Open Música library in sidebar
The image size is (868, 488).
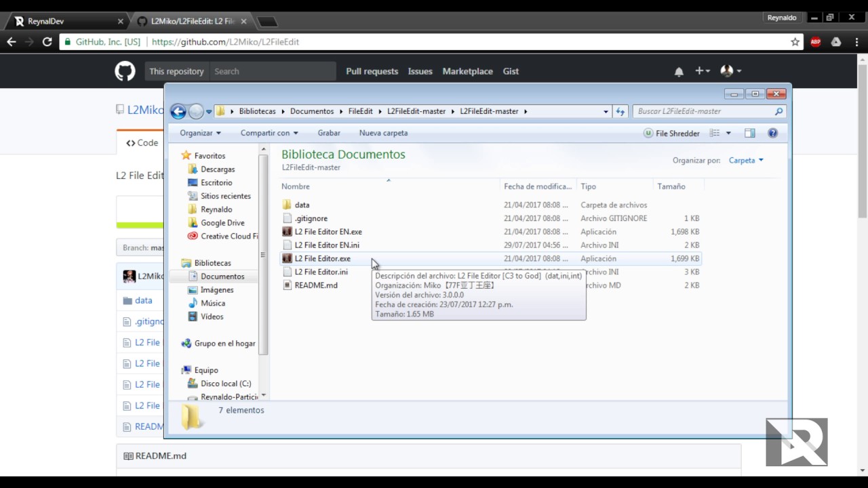(x=213, y=304)
